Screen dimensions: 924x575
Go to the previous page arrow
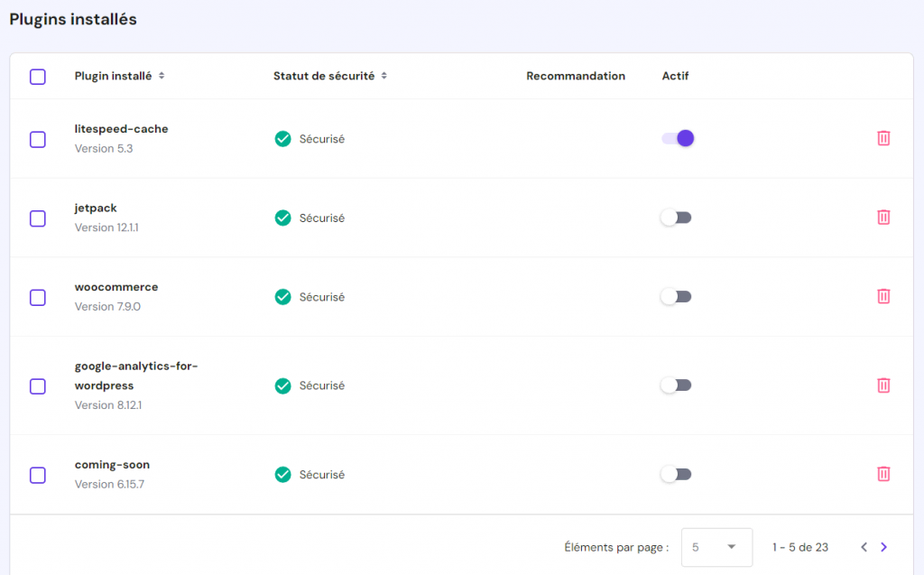[864, 547]
